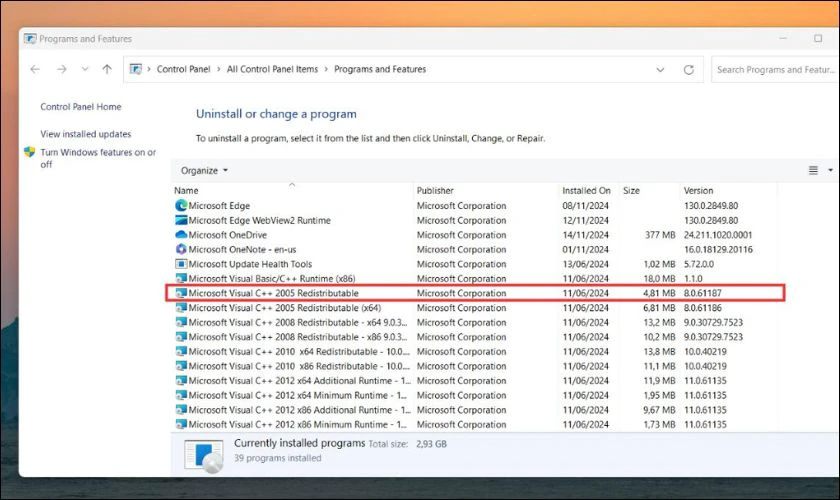
Task: Click version 16.0.18129.20116 cell
Action: [718, 249]
